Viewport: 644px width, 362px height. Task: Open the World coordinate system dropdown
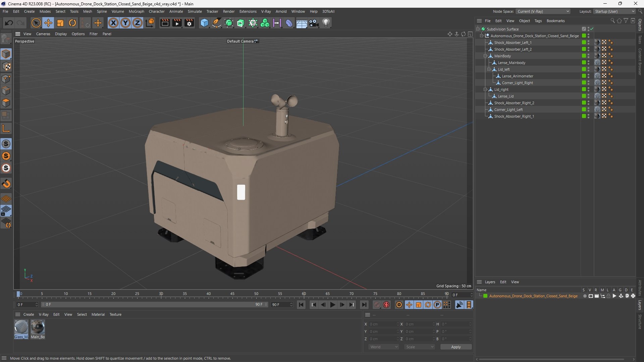tap(383, 347)
